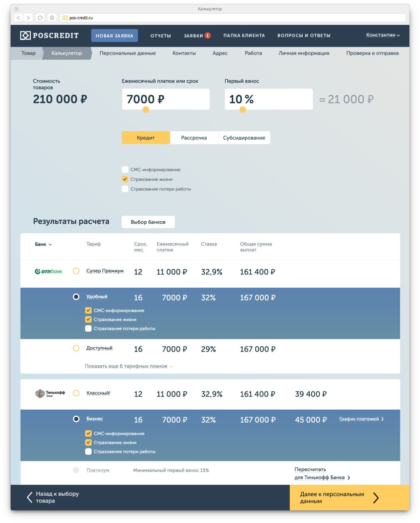Click the browser home icon

point(52,18)
